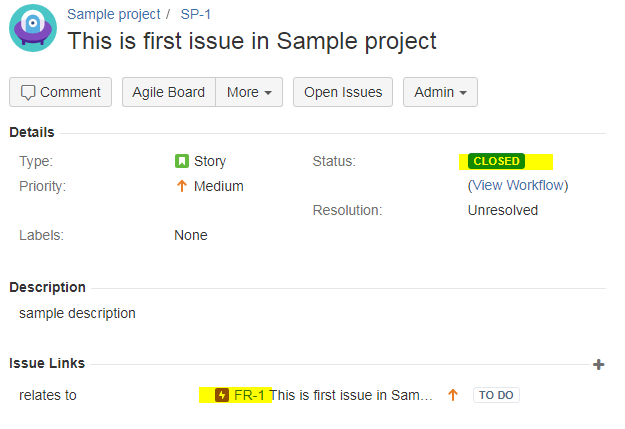Open the More dropdown menu
The image size is (625, 429).
[x=249, y=92]
